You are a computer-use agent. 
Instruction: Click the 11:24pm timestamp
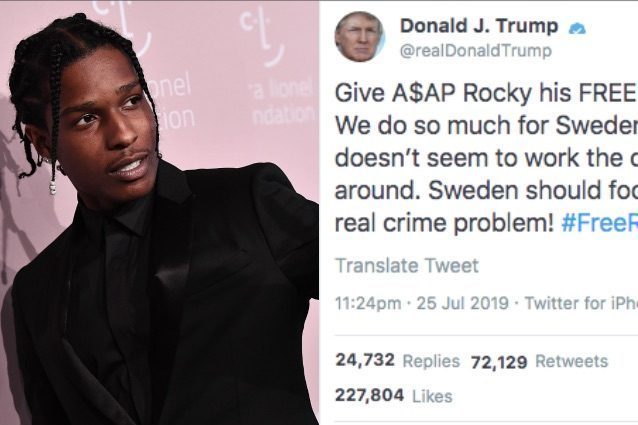tap(368, 303)
